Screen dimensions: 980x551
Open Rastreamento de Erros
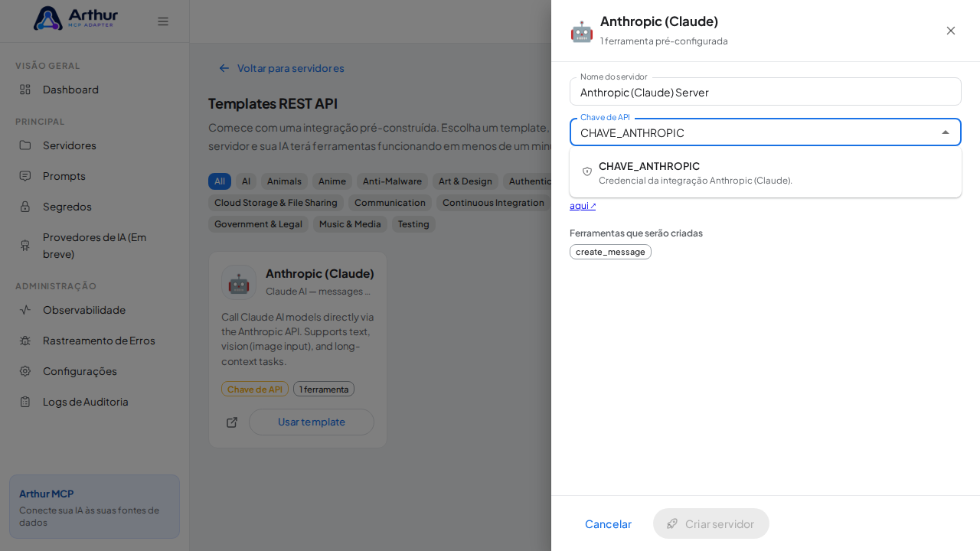99,341
